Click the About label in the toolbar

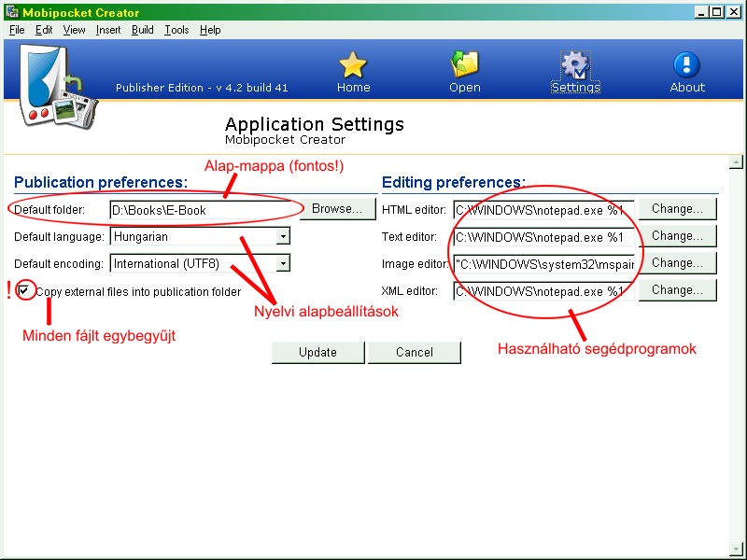coord(687,88)
